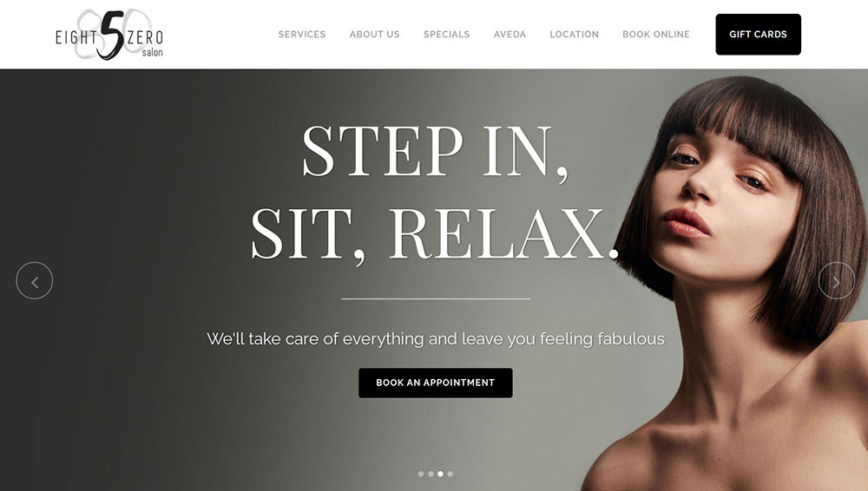Click the "STEP IN," headline line
This screenshot has height=491, width=868.
(x=436, y=151)
